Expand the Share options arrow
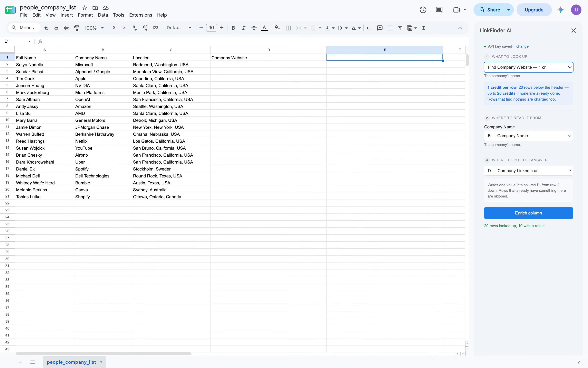The image size is (588, 368). point(508,10)
